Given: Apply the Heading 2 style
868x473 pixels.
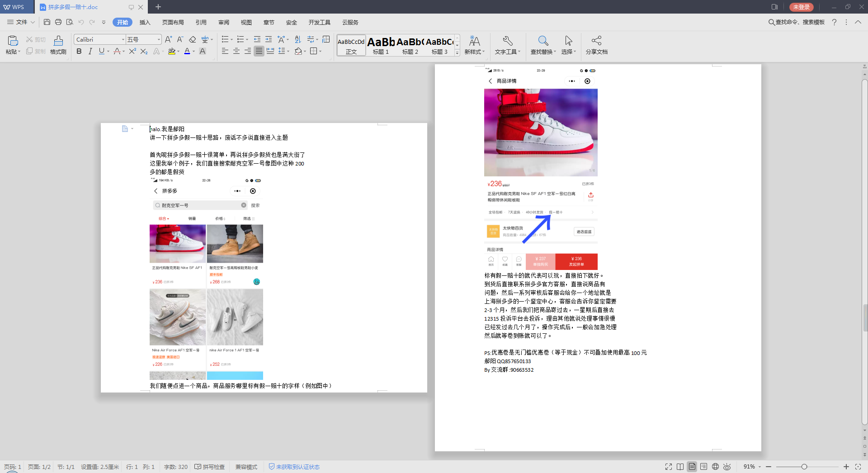Looking at the screenshot, I should pyautogui.click(x=410, y=45).
